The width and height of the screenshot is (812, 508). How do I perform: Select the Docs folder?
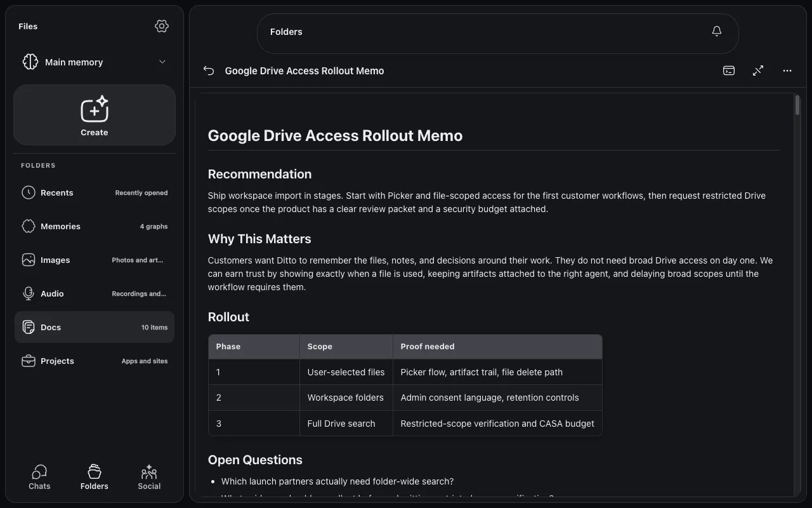(95, 327)
